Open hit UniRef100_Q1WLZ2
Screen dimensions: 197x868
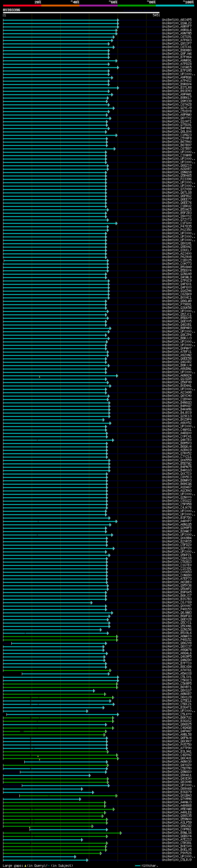click(x=177, y=23)
